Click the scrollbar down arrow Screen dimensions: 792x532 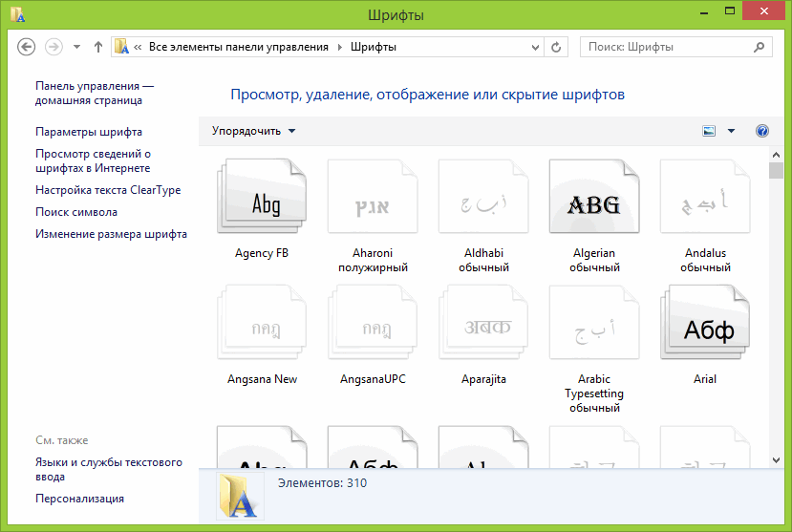click(x=776, y=459)
